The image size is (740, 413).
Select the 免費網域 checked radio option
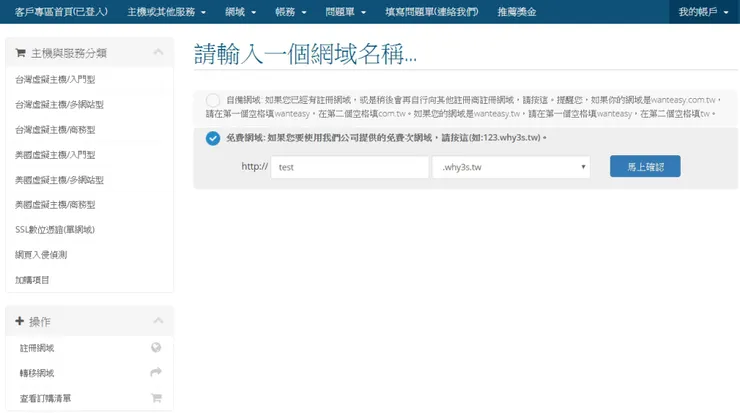pos(213,138)
